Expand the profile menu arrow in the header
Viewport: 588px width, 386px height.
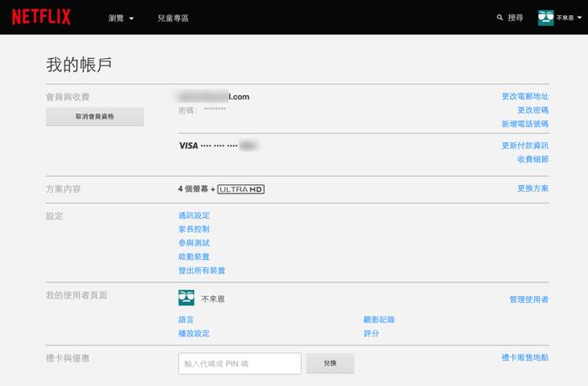coord(580,18)
